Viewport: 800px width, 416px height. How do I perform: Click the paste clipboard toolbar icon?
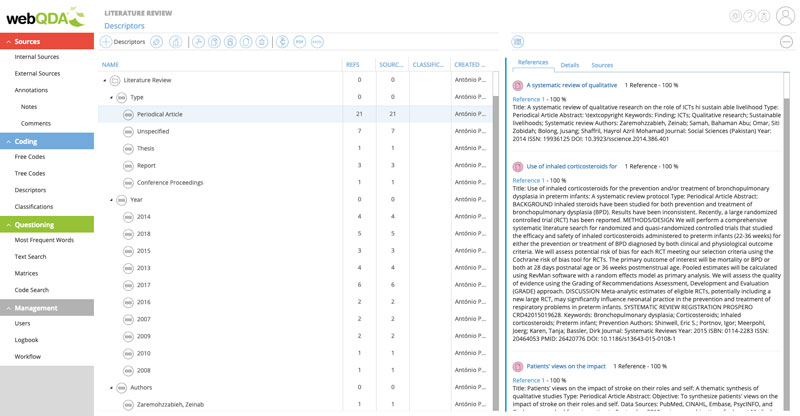230,42
